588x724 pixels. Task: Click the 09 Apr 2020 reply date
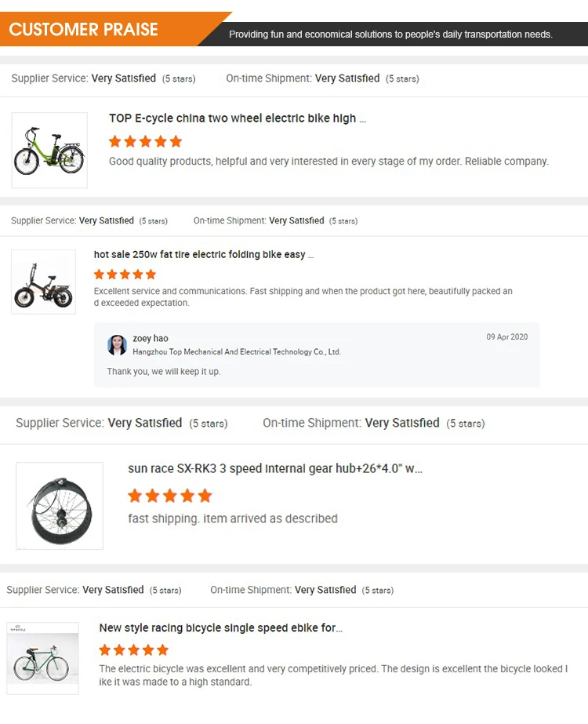click(x=506, y=337)
